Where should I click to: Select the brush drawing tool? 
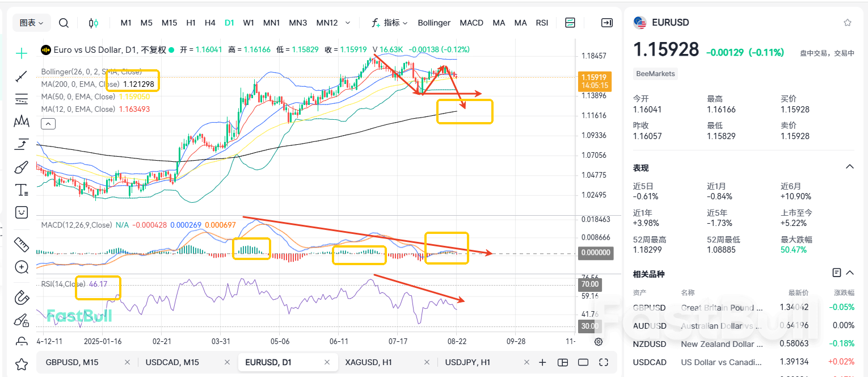22,167
